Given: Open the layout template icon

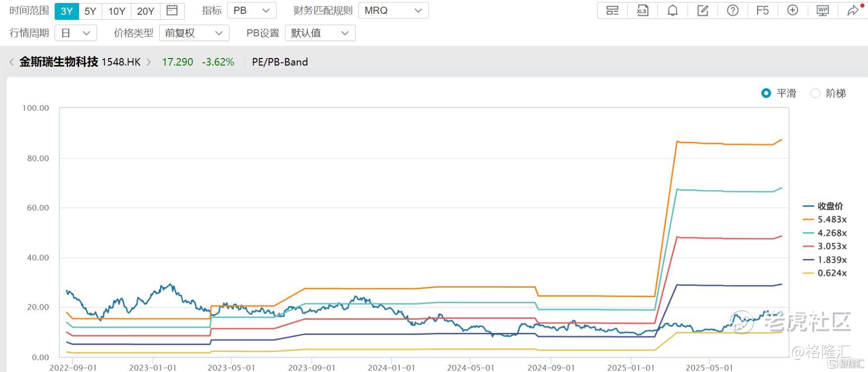Looking at the screenshot, I should (x=612, y=10).
